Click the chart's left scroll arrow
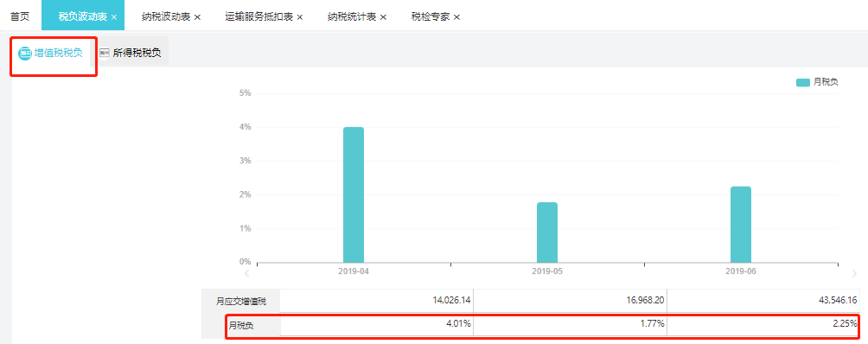Screen dimensions: 868x344 tap(247, 273)
